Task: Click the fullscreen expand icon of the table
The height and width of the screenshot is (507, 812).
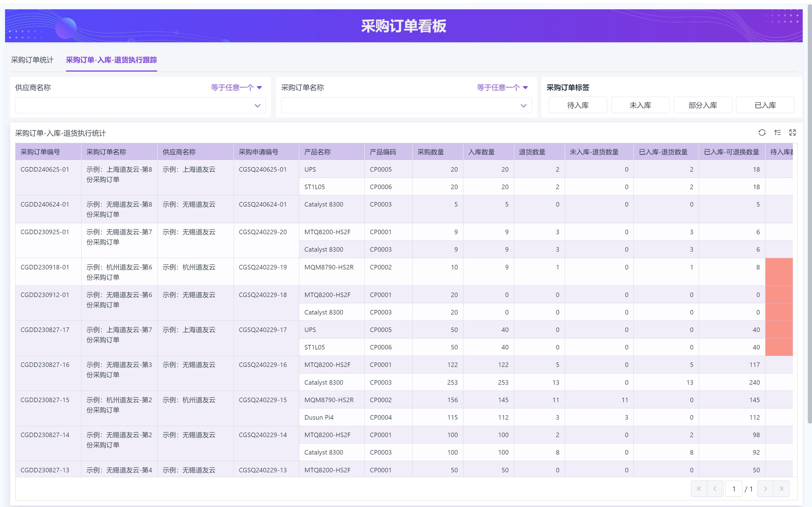Action: (x=792, y=132)
